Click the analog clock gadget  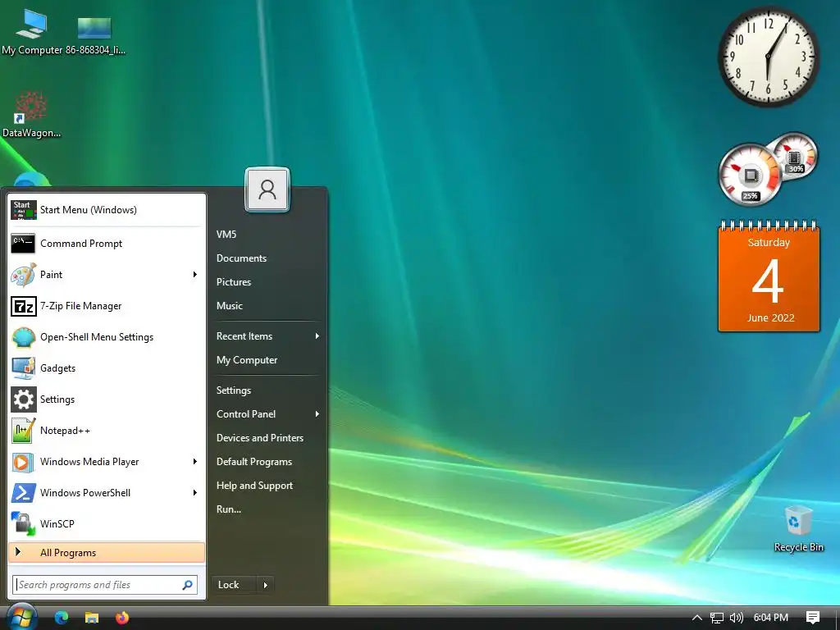768,56
